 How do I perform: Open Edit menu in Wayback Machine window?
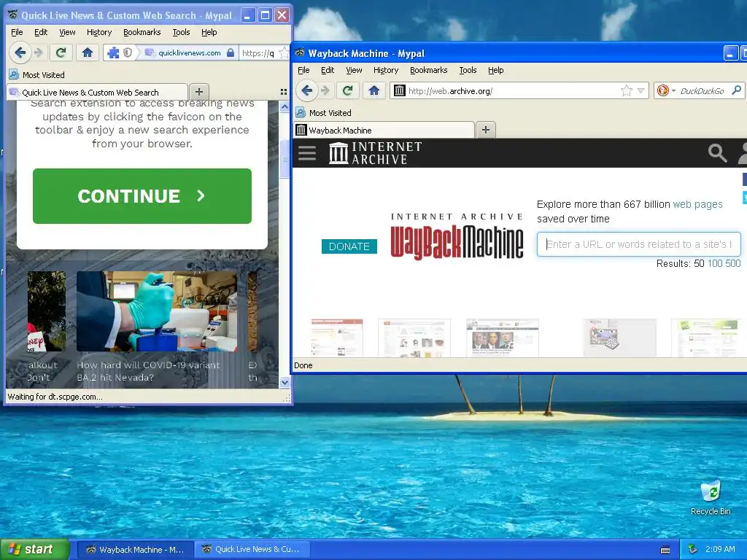[x=328, y=70]
